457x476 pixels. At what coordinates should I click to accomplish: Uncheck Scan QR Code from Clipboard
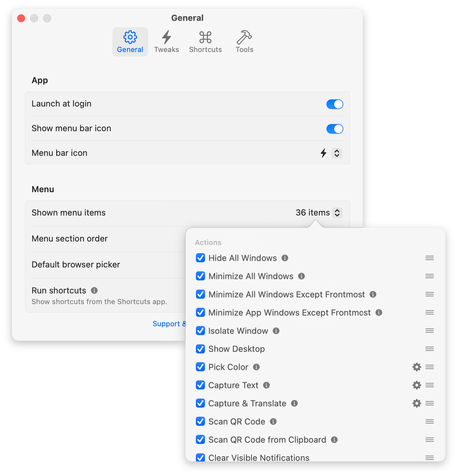click(200, 440)
